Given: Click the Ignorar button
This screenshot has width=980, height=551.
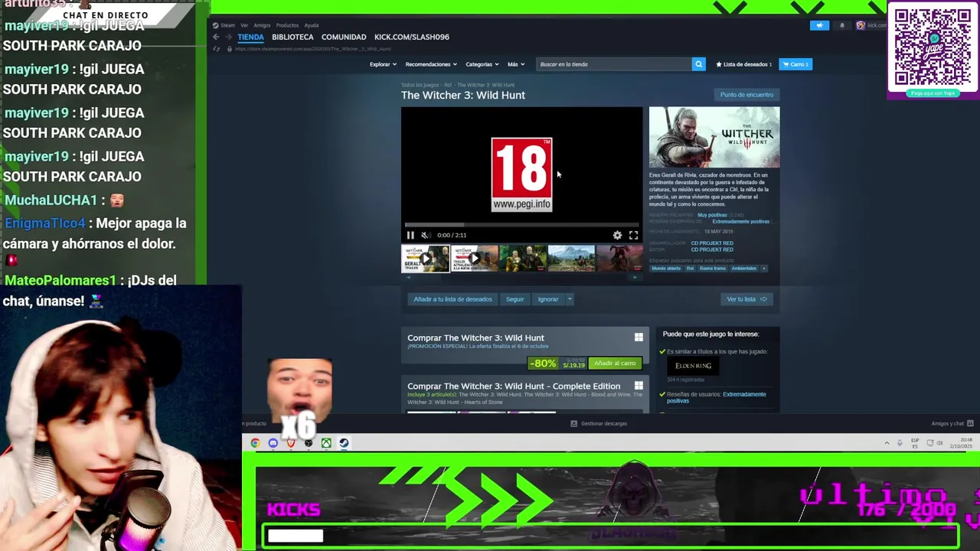Looking at the screenshot, I should pyautogui.click(x=548, y=299).
